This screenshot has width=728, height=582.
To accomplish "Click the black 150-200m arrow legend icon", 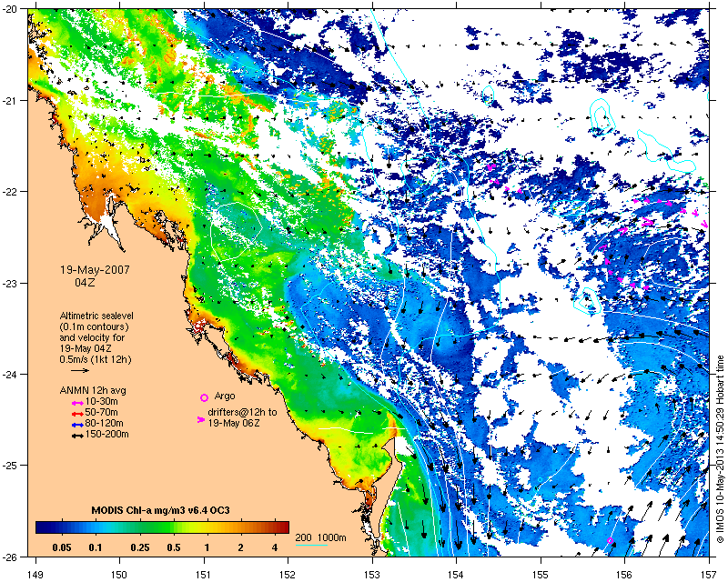I will 78,436.
